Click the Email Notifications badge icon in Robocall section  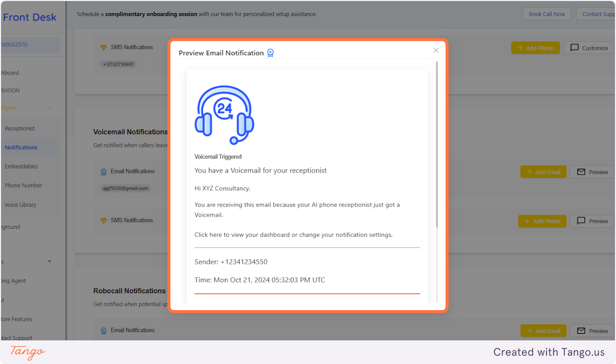[103, 331]
